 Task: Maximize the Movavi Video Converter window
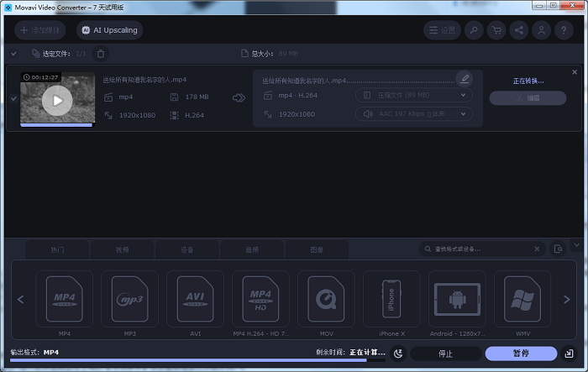tap(553, 6)
